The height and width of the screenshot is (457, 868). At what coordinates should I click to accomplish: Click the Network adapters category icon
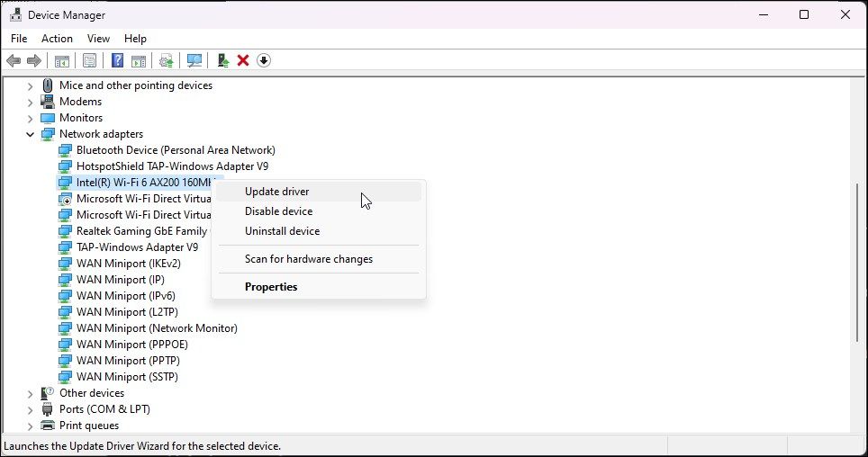tap(48, 134)
